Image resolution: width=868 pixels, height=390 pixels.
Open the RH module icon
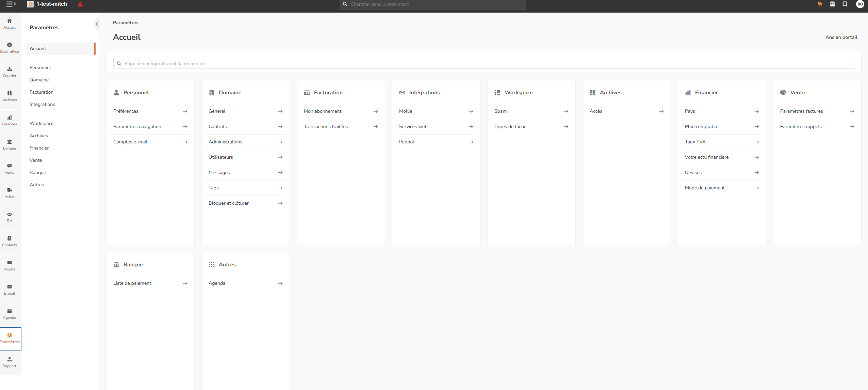point(10,217)
